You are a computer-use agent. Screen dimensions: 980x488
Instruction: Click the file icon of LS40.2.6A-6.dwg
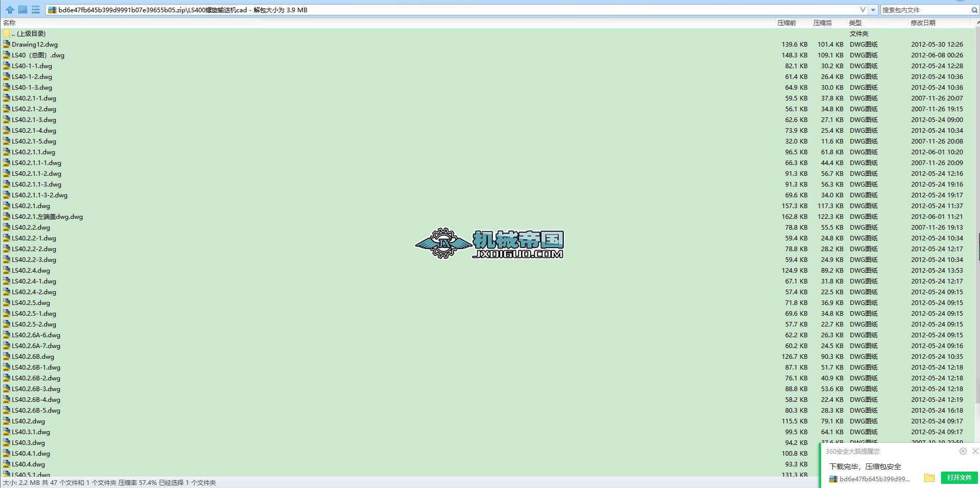click(7, 335)
